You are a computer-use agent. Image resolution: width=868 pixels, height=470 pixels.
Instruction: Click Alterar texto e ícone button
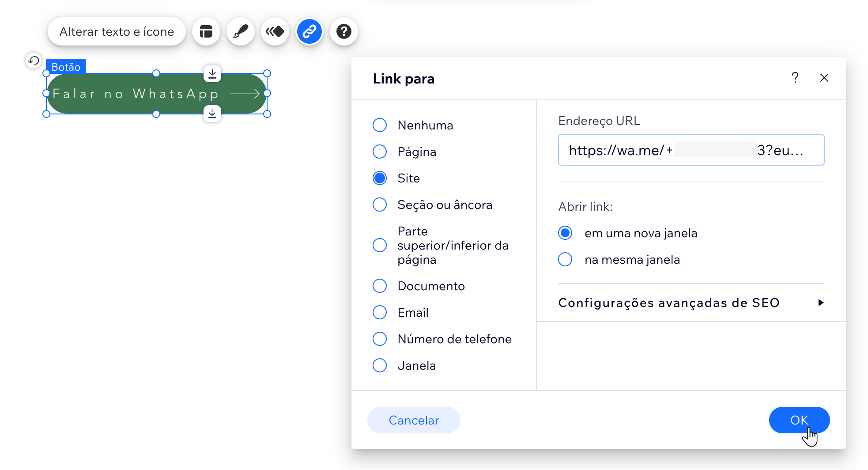pyautogui.click(x=117, y=32)
